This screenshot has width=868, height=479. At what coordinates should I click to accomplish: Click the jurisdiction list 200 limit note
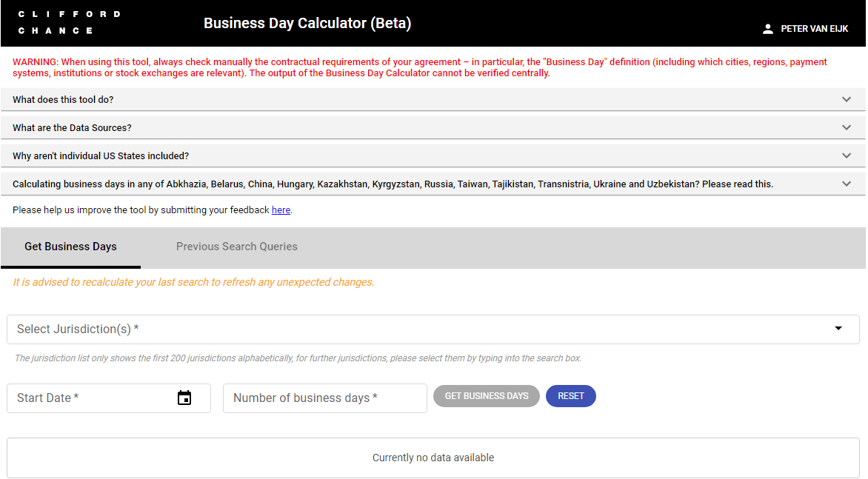(298, 358)
